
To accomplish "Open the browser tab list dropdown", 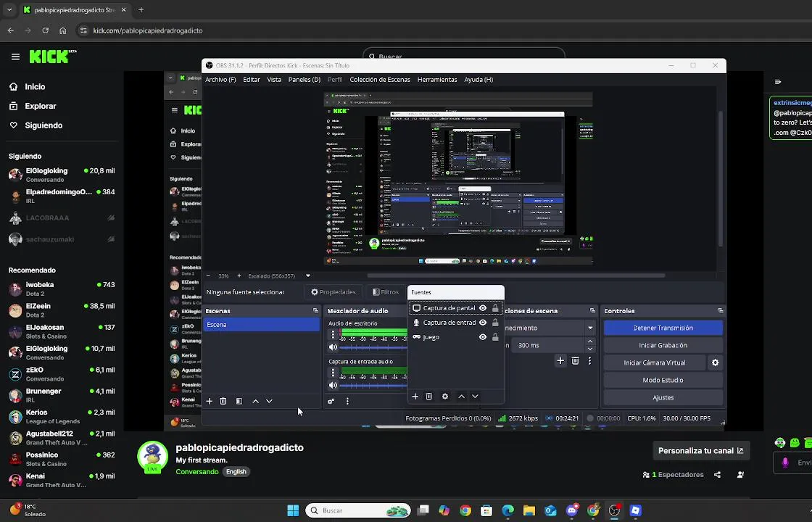I will tap(9, 10).
